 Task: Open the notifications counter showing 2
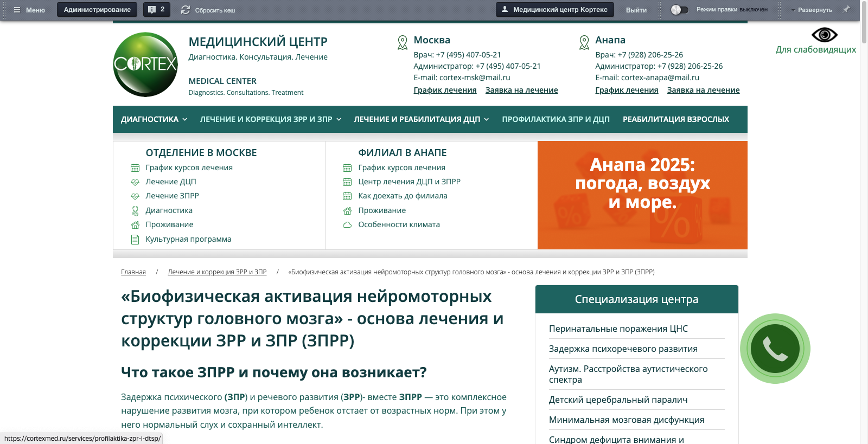pyautogui.click(x=157, y=10)
